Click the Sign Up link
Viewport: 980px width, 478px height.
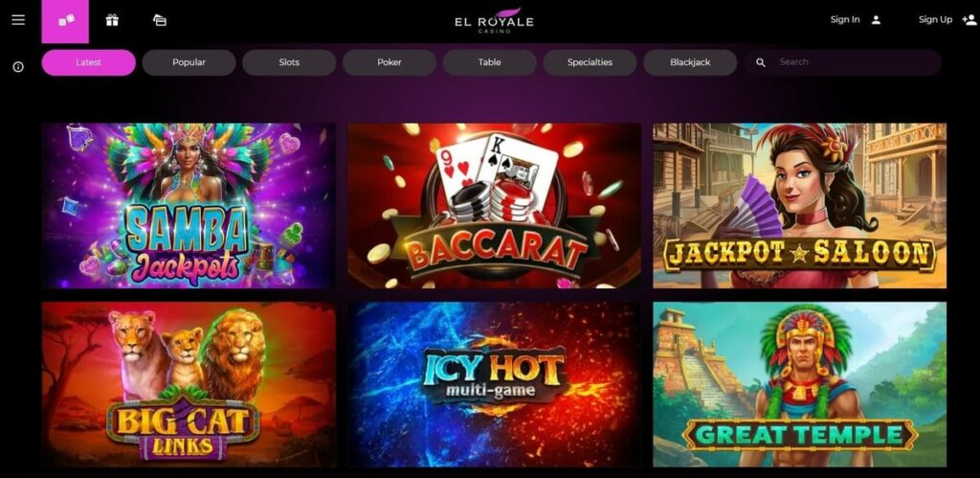point(935,19)
